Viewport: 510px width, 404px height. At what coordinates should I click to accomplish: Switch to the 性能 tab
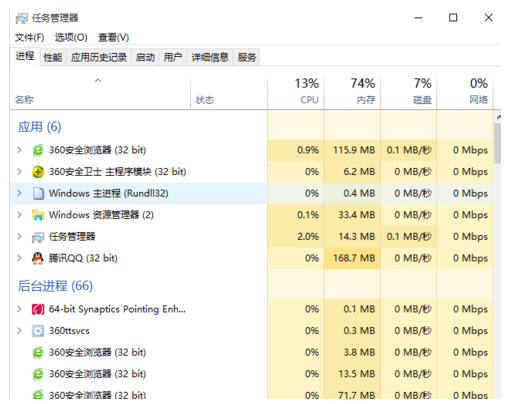click(x=53, y=57)
